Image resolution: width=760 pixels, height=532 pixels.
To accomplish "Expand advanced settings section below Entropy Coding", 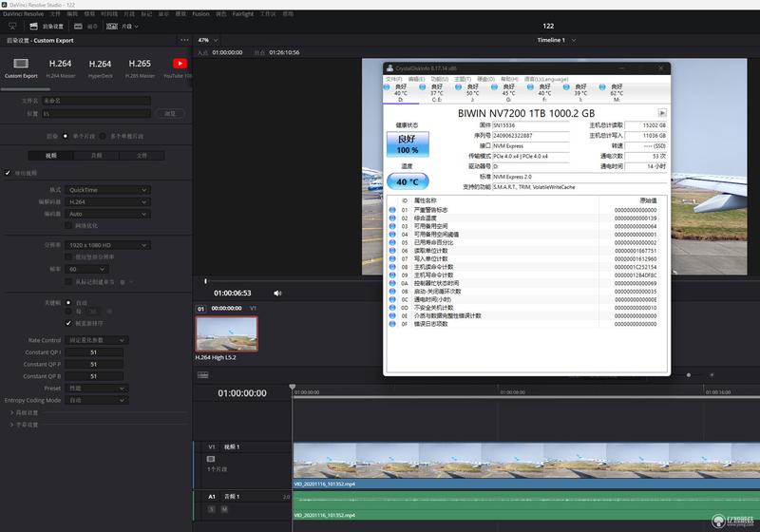I will click(25, 413).
